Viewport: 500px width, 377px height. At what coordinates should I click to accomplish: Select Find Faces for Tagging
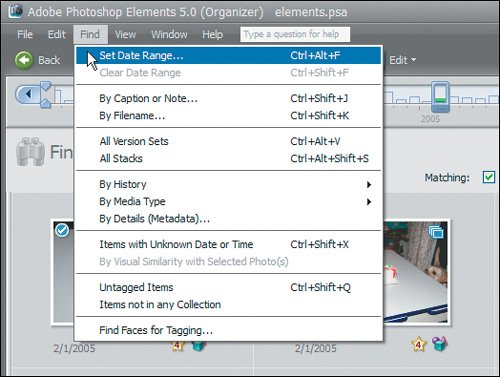pos(229,330)
